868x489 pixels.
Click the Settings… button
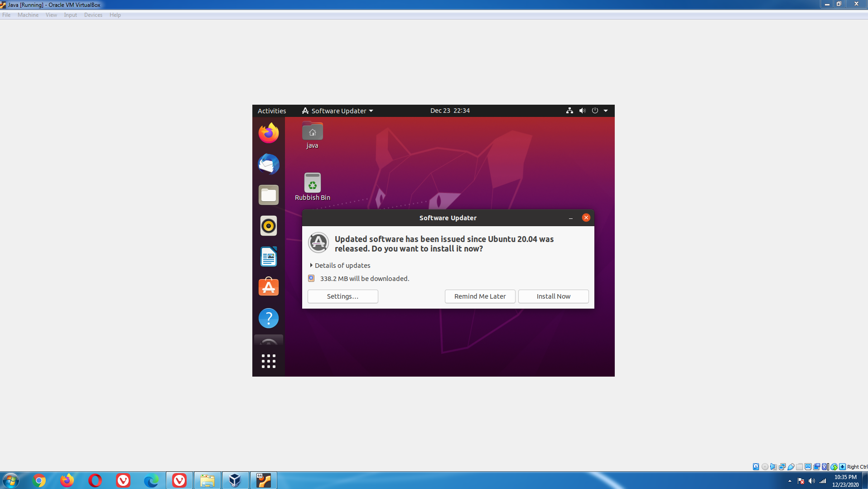(343, 296)
